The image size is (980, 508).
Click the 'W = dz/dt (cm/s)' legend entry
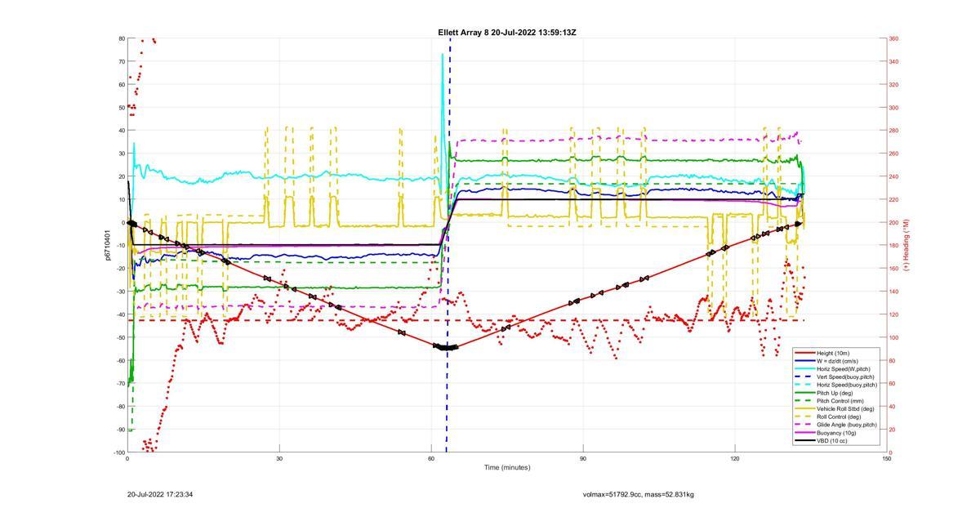[838, 361]
